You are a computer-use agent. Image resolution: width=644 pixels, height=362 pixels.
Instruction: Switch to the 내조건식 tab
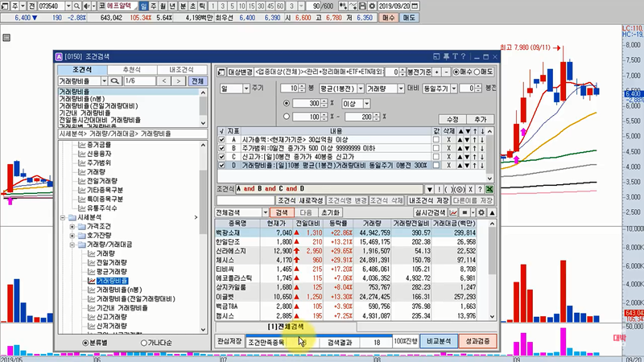pyautogui.click(x=182, y=70)
